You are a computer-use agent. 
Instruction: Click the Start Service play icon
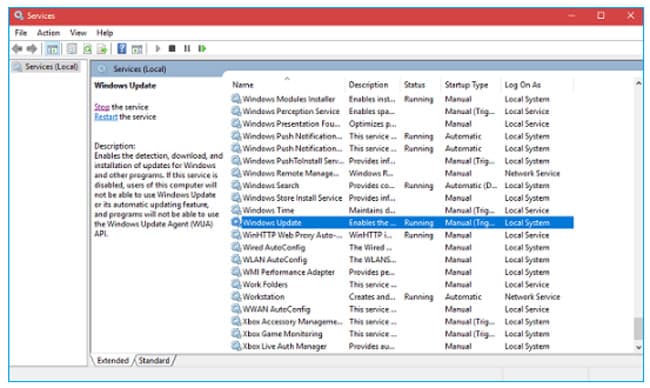pos(158,48)
